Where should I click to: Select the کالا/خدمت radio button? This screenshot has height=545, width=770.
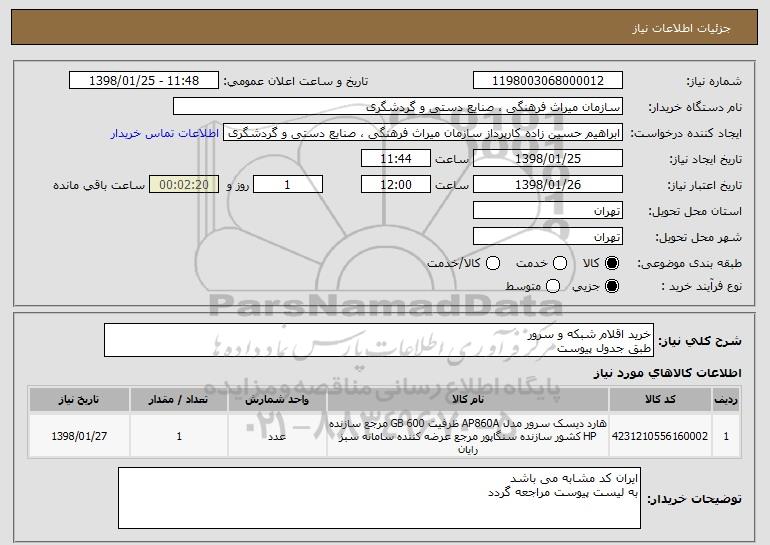(x=493, y=263)
